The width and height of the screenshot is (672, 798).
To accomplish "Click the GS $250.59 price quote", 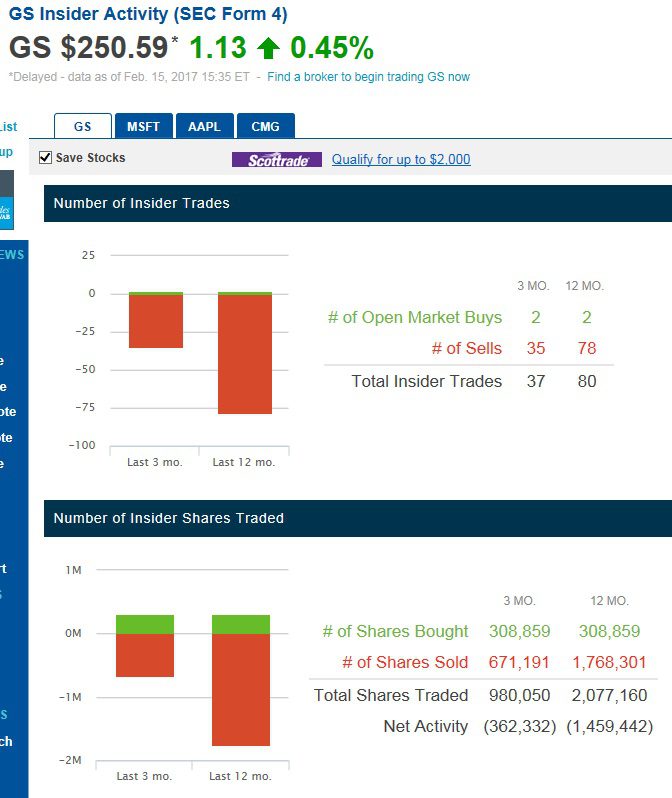I will pos(89,48).
